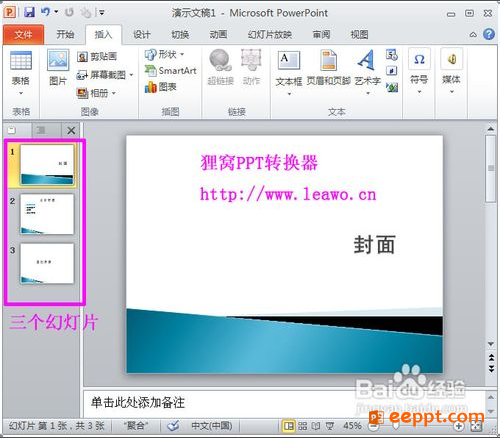Expand the Text Box (文本框) dropdown arrow
Viewport: 500px width, 438px height.
[x=289, y=94]
